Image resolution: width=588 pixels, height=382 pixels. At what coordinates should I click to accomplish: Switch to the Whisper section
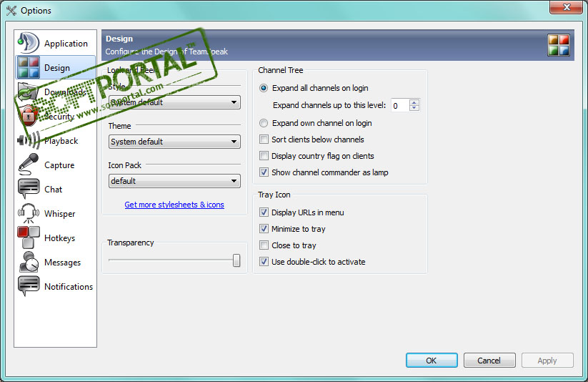(x=55, y=214)
